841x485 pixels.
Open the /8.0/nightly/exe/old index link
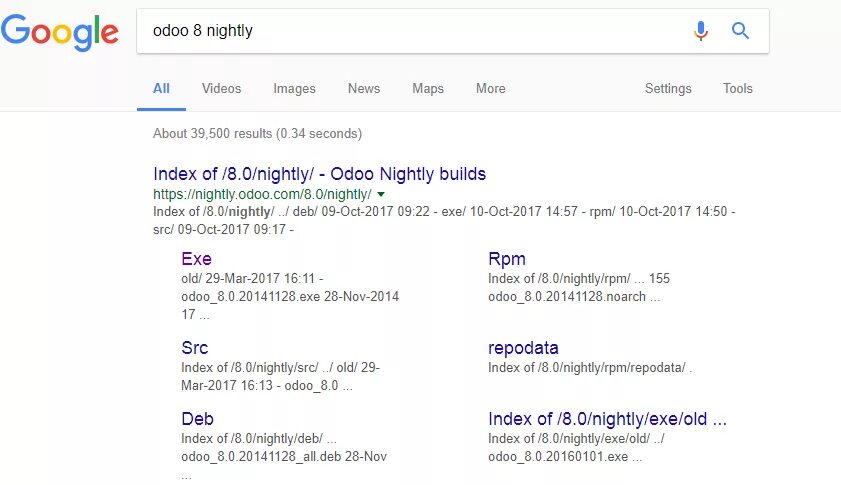pos(607,419)
